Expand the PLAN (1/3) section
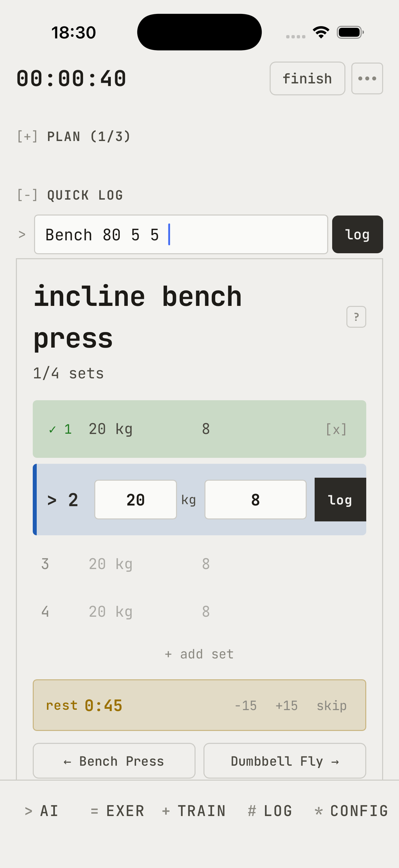 [73, 137]
